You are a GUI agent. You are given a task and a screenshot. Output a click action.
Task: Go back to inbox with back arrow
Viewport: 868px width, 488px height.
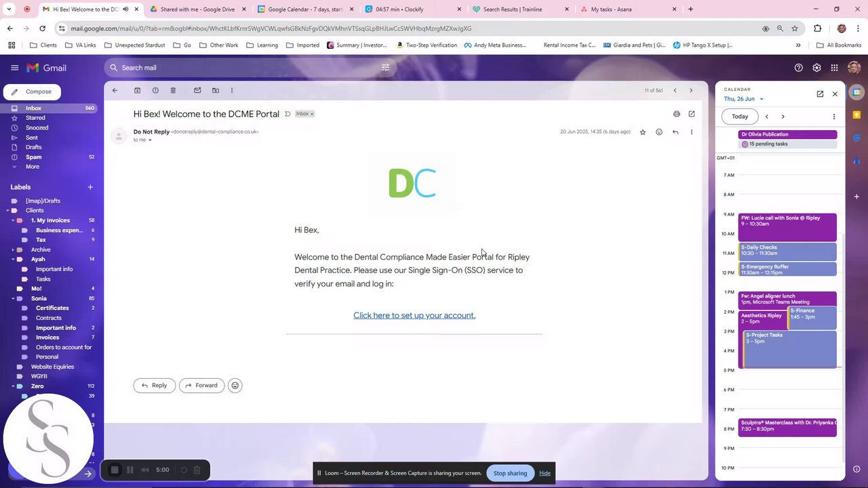[x=115, y=90]
